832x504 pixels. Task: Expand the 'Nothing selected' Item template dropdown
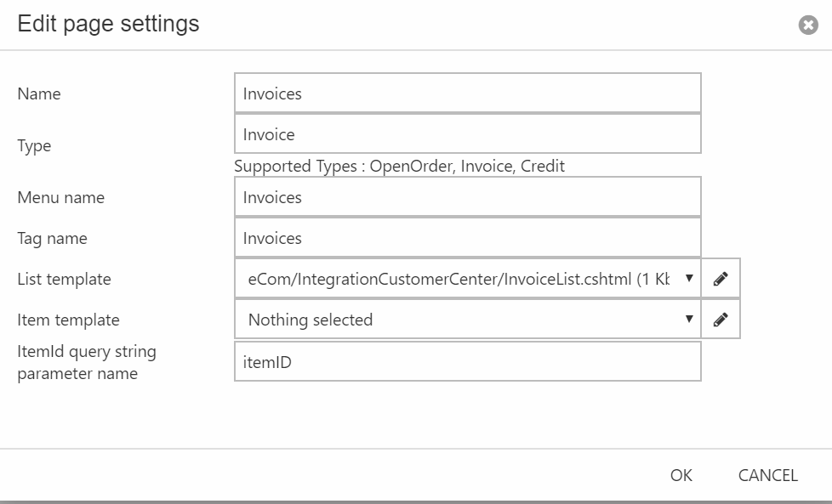click(x=467, y=320)
